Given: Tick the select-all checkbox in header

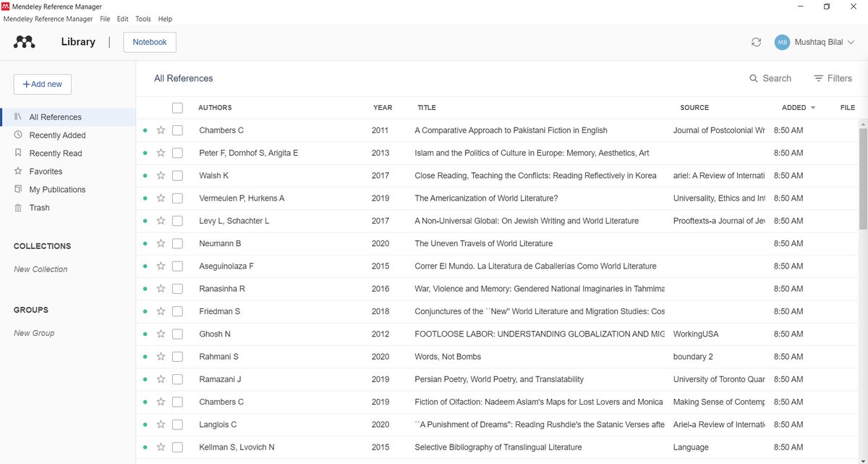Looking at the screenshot, I should coord(177,108).
